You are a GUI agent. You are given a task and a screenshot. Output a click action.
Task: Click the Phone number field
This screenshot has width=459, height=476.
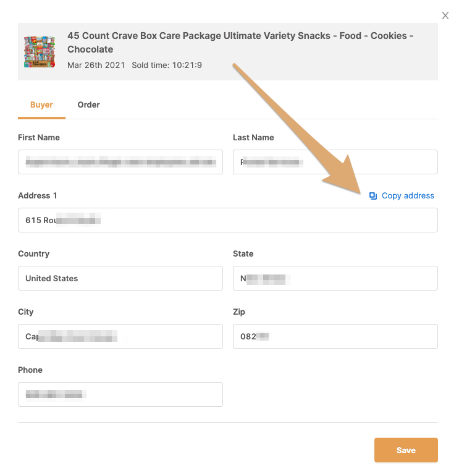120,394
